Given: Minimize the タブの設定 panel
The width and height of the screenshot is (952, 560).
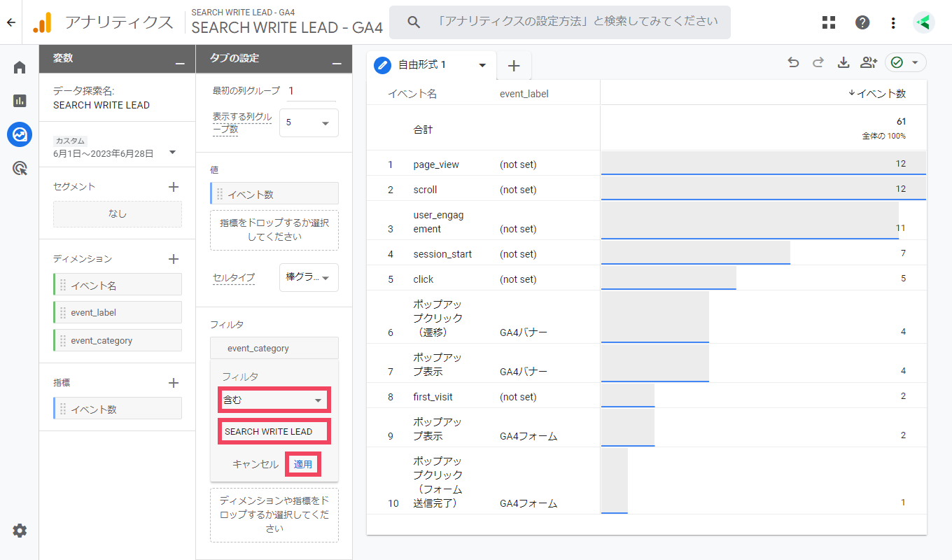Looking at the screenshot, I should (337, 63).
